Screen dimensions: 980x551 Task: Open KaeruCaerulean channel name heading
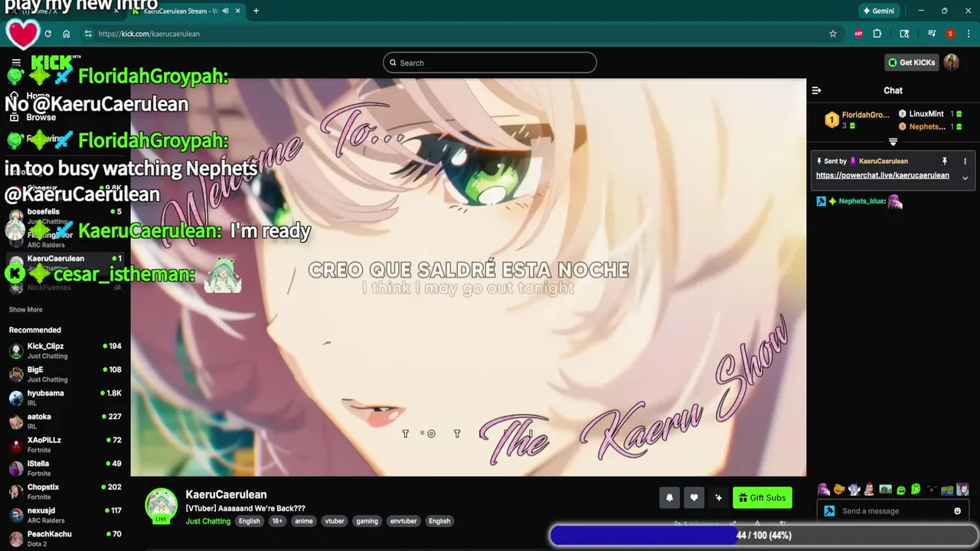click(x=226, y=494)
